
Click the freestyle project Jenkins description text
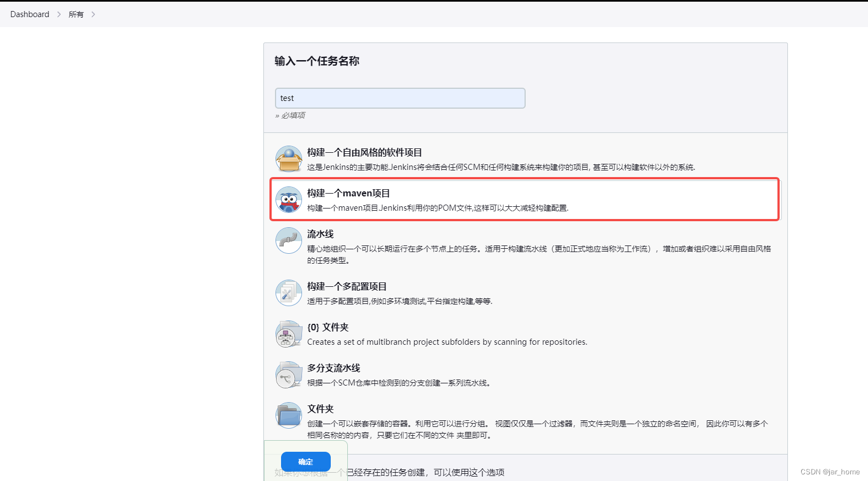[x=501, y=167]
